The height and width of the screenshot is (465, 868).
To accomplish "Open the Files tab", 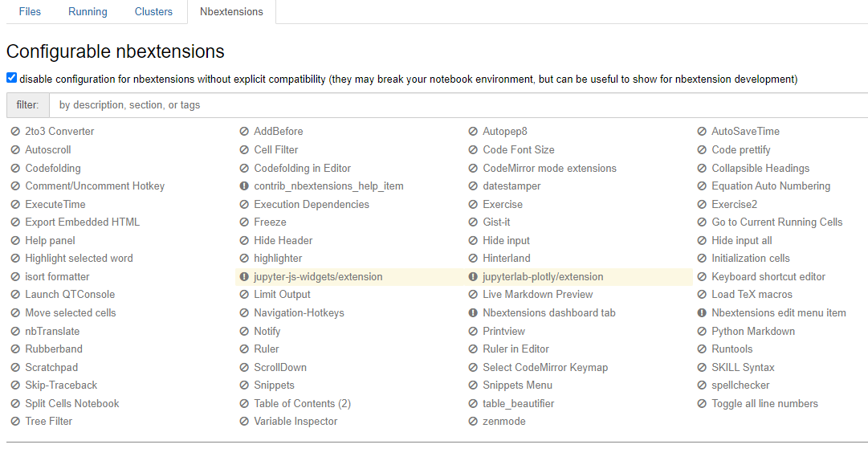I will [x=30, y=12].
